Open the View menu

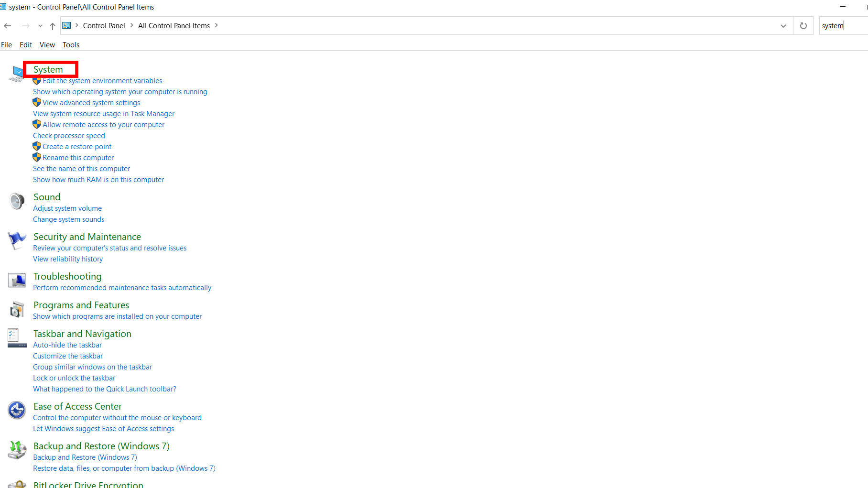47,45
